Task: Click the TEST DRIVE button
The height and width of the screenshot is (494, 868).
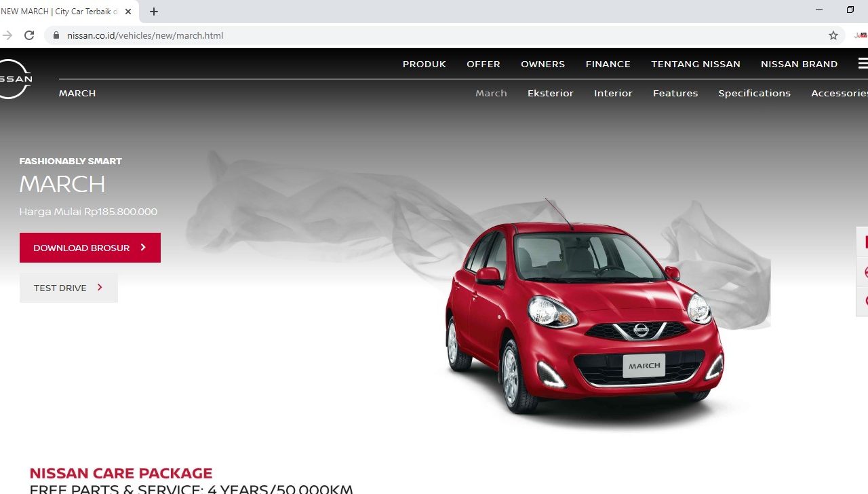Action: pos(68,288)
